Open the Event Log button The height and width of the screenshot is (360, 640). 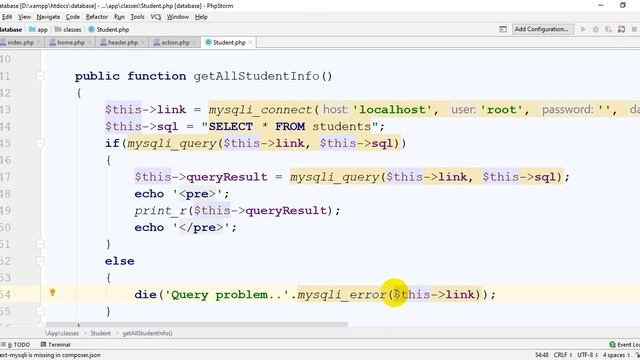tap(624, 344)
